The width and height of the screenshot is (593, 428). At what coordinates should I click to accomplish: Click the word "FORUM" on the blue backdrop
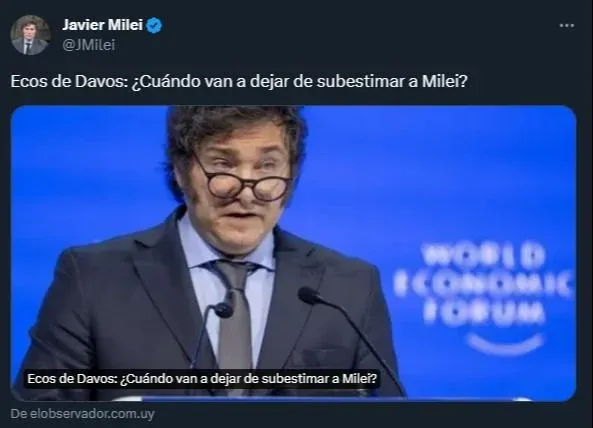pos(484,314)
